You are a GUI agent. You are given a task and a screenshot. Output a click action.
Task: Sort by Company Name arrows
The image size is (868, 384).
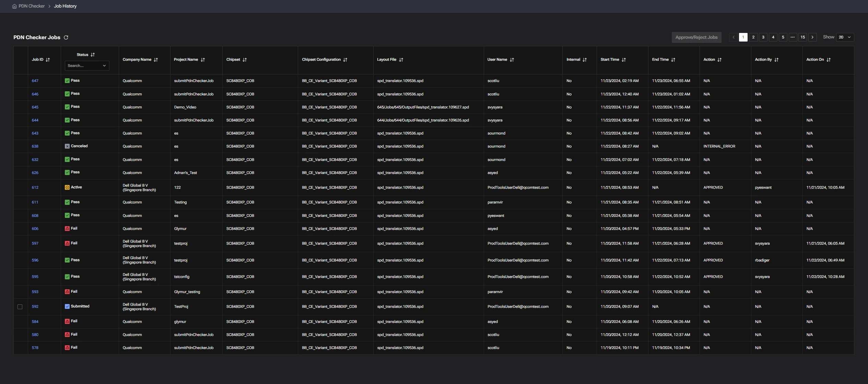pos(156,60)
